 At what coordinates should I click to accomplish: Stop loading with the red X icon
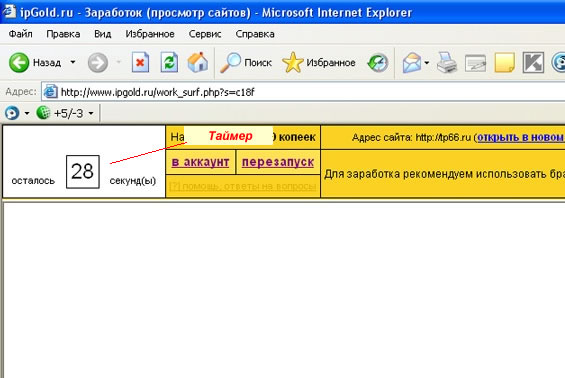tap(140, 62)
